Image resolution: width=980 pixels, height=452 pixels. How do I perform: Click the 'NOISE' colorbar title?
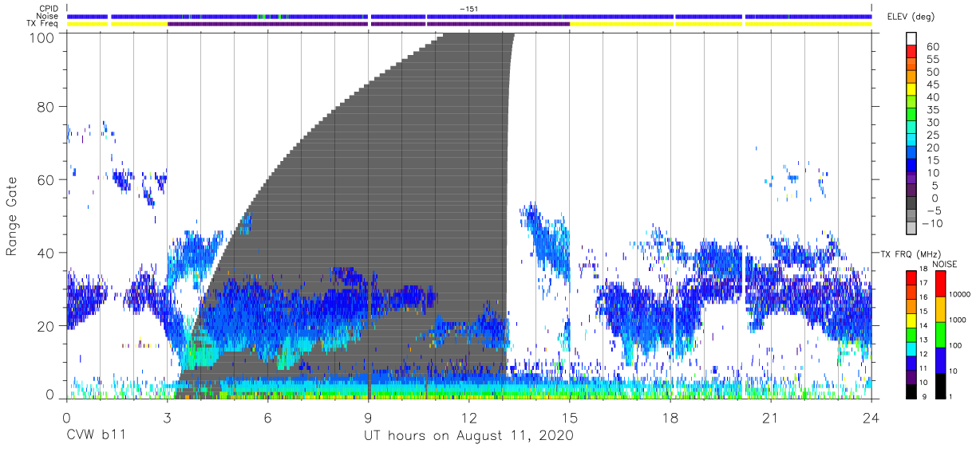[x=945, y=263]
